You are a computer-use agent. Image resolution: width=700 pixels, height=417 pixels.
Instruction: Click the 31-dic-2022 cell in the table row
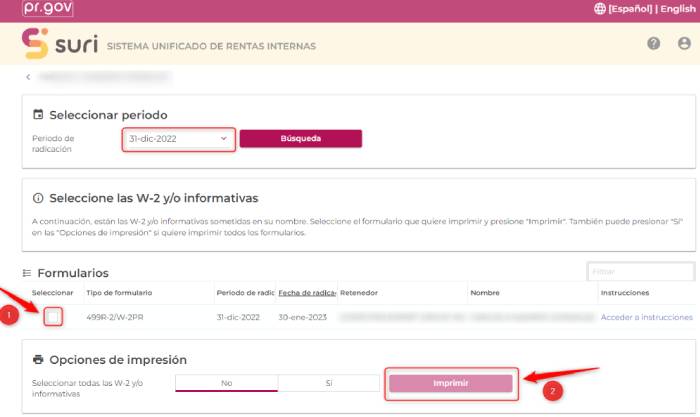tap(238, 317)
